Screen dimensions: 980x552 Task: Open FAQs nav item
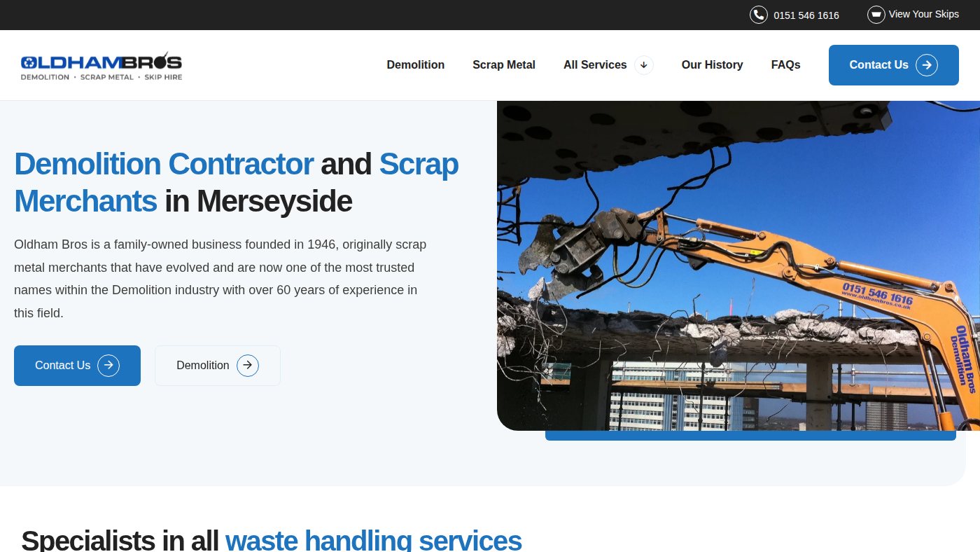(x=786, y=65)
